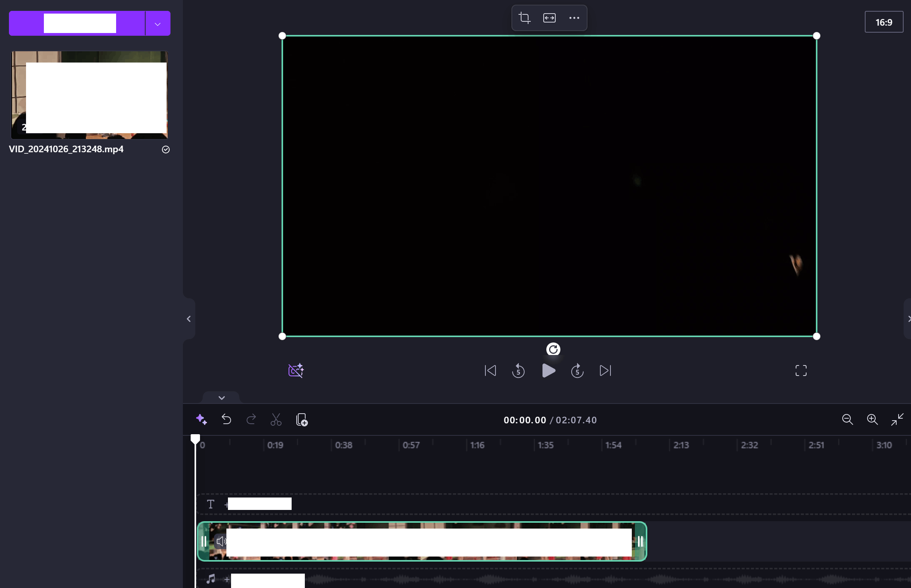911x588 pixels.
Task: Click the 1:16 mark on timeline ruler
Action: pyautogui.click(x=477, y=445)
